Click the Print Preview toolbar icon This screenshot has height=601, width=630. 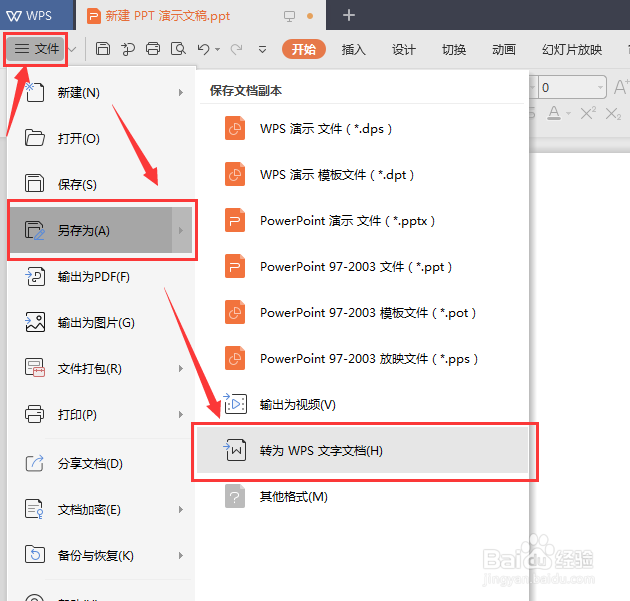[178, 49]
